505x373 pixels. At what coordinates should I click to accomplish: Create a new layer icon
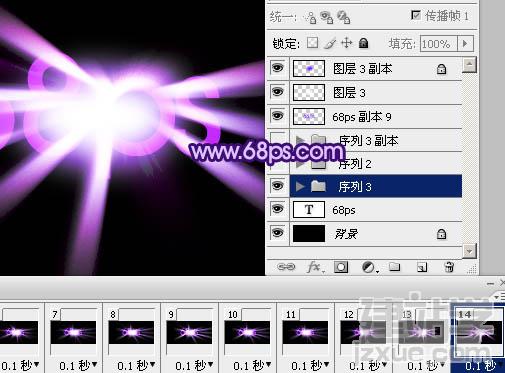coord(422,267)
